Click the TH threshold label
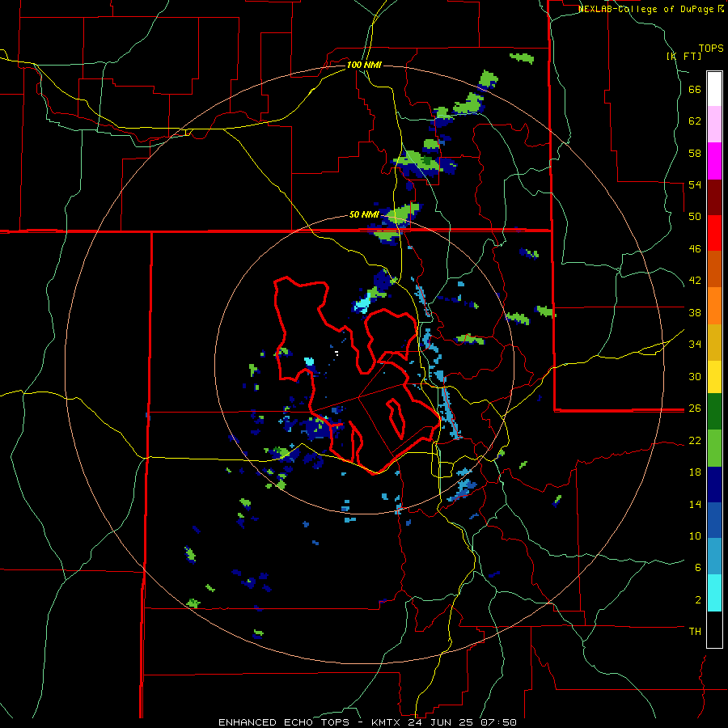This screenshot has height=728, width=728. [695, 632]
